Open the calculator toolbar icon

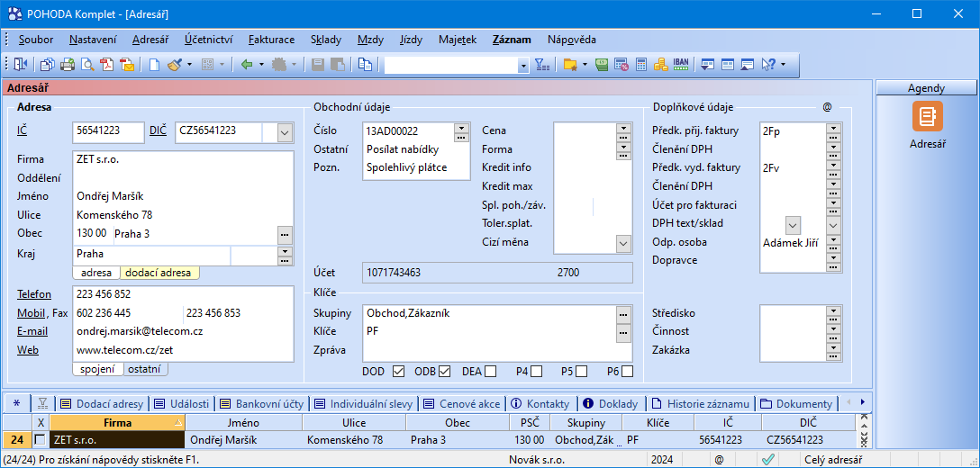[641, 64]
